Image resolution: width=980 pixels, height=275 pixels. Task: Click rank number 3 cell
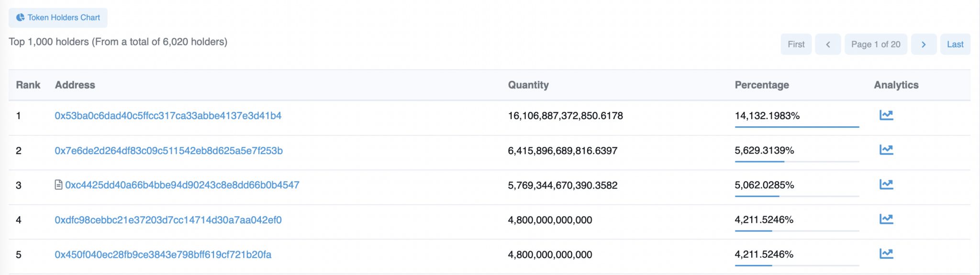[18, 185]
